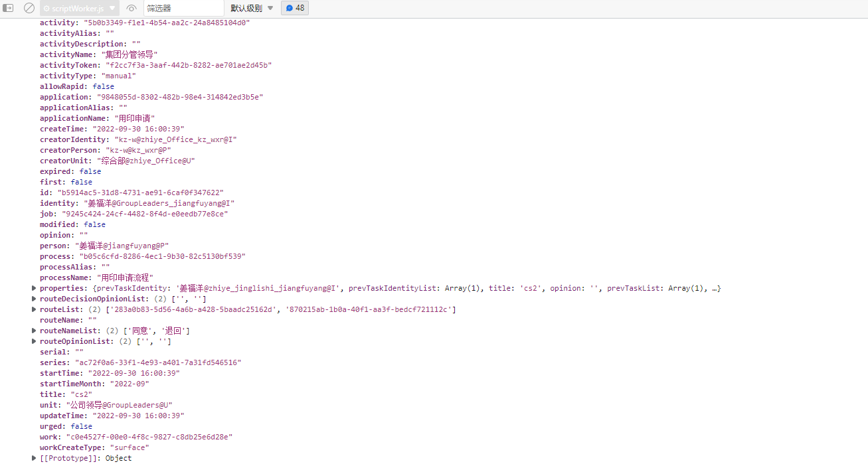The image size is (868, 466).
Task: Click the startTimeMonth "2022-09" value
Action: pyautogui.click(x=130, y=384)
